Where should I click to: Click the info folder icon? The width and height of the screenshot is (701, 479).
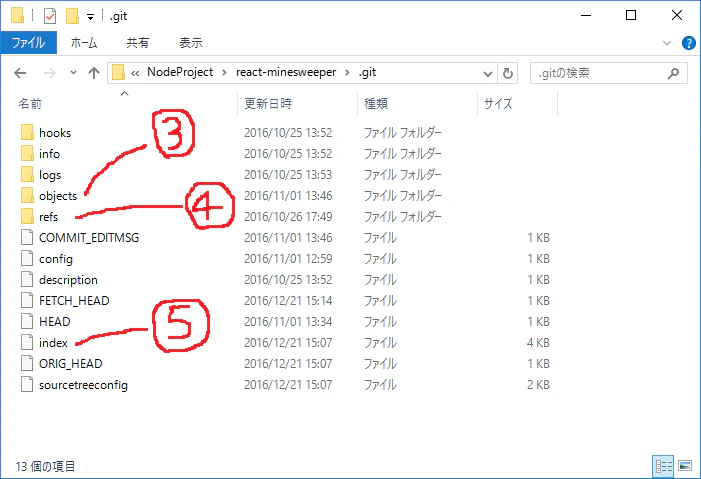coord(27,153)
